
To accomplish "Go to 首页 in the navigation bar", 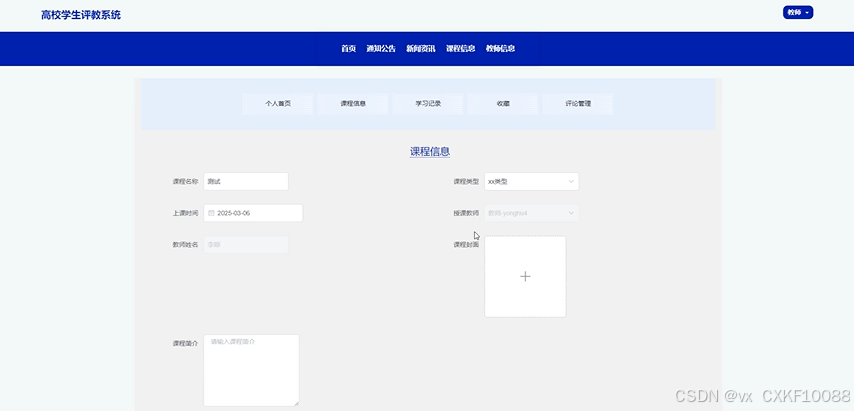I will 348,49.
